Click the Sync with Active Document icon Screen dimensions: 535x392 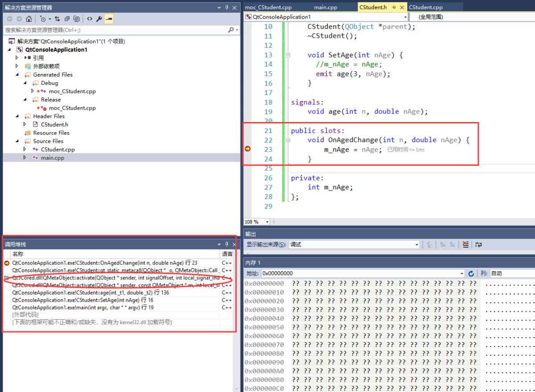coord(57,19)
